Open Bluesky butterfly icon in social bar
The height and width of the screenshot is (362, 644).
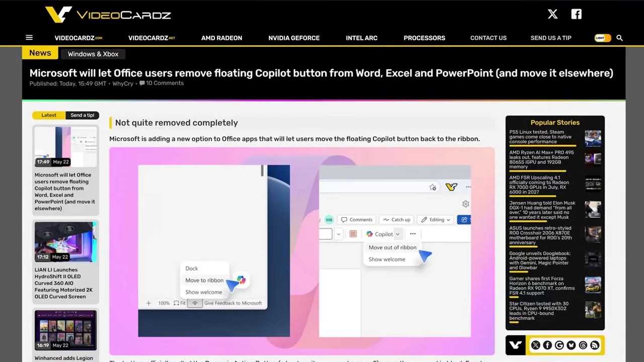571,345
